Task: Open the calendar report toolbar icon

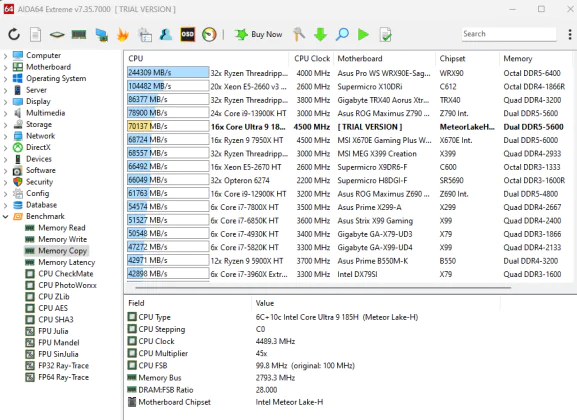Action: [145, 35]
